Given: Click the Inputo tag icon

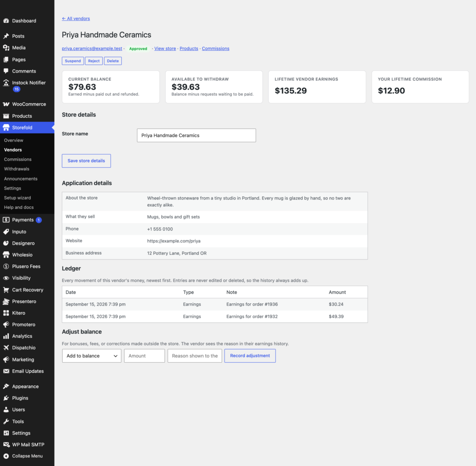Looking at the screenshot, I should coord(6,232).
